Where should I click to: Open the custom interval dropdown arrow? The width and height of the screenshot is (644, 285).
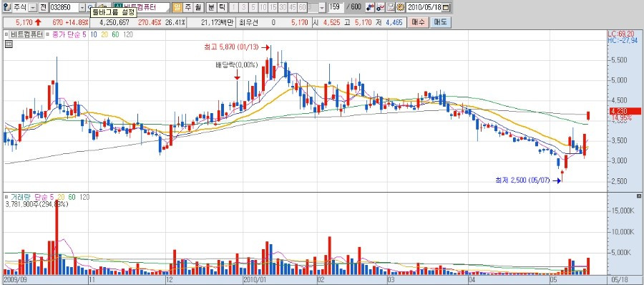(x=322, y=8)
